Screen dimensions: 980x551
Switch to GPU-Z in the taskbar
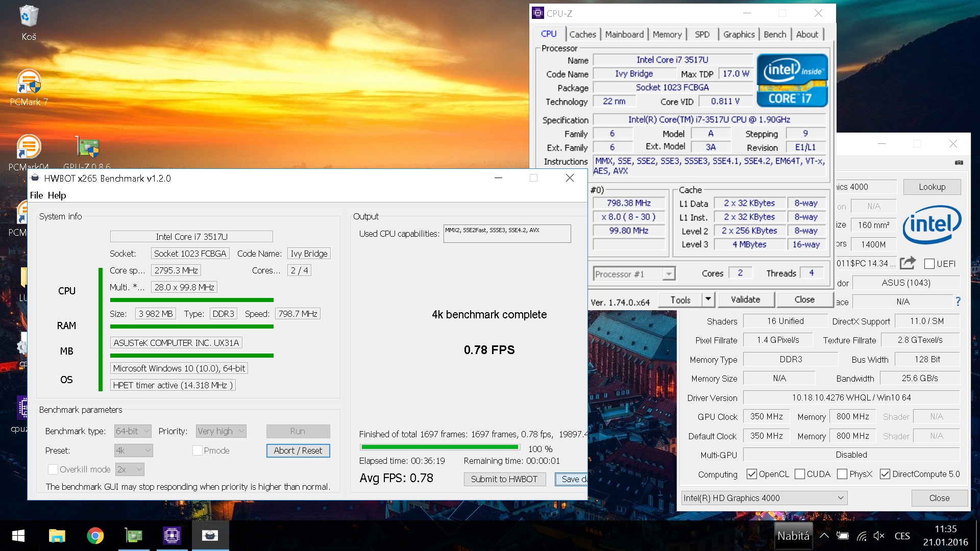pyautogui.click(x=134, y=536)
